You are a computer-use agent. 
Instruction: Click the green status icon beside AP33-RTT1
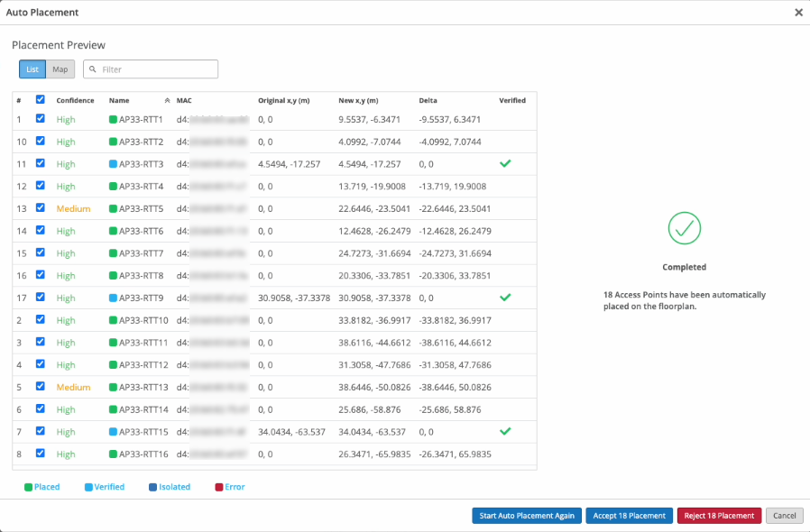pos(114,119)
